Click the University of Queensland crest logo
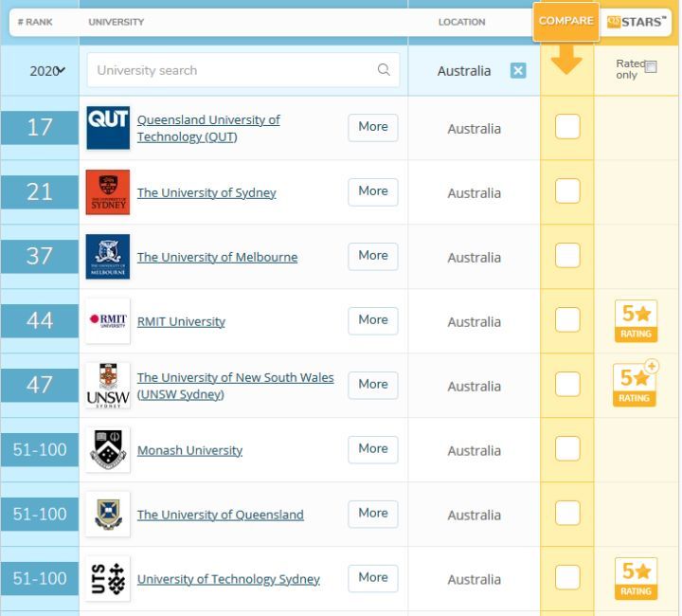The width and height of the screenshot is (682, 616). tap(108, 514)
